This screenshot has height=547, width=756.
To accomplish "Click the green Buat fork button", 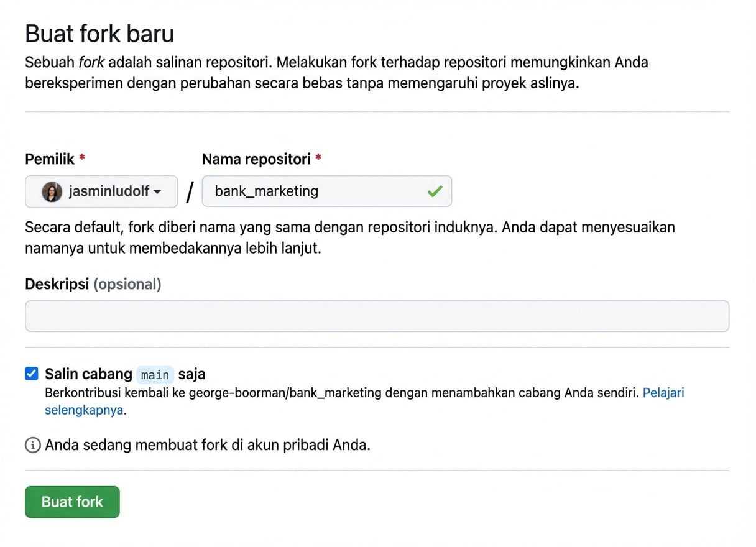I will tap(72, 502).
